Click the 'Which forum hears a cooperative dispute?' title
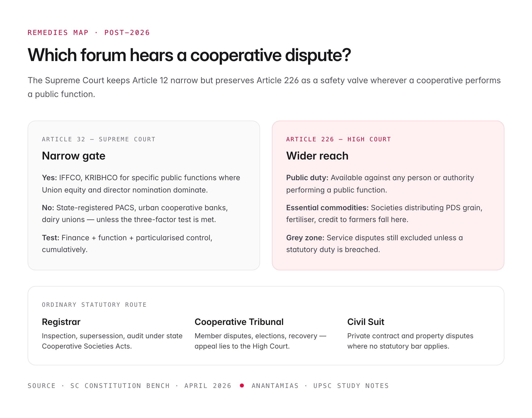This screenshot has height=418, width=532. coord(189,55)
